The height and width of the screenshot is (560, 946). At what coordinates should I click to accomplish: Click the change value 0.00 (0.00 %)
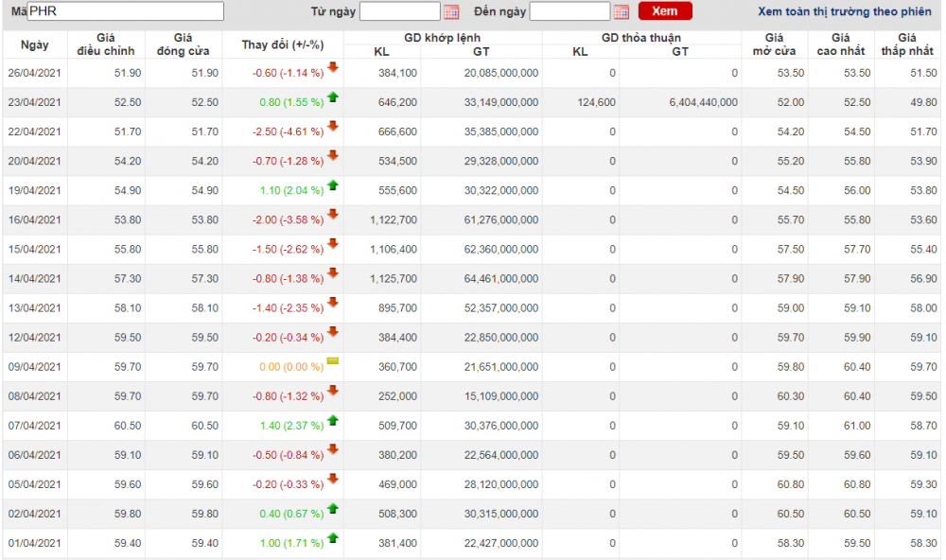tap(291, 367)
